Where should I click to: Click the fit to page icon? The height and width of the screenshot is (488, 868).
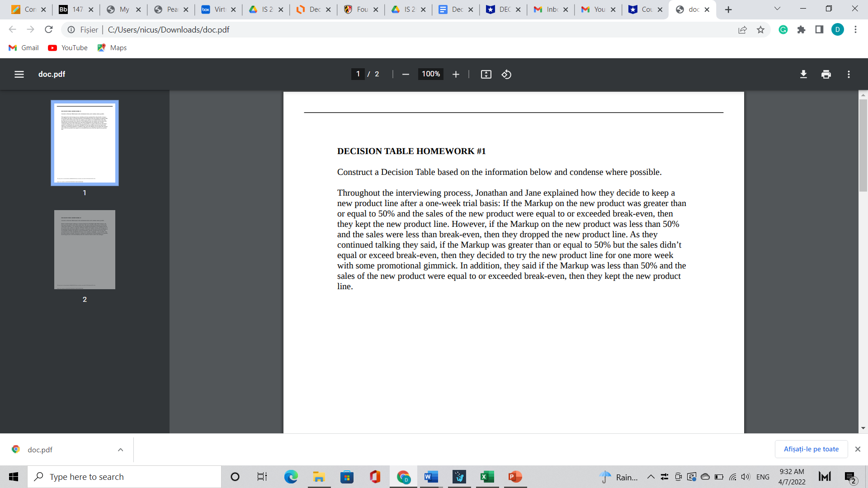click(x=486, y=74)
